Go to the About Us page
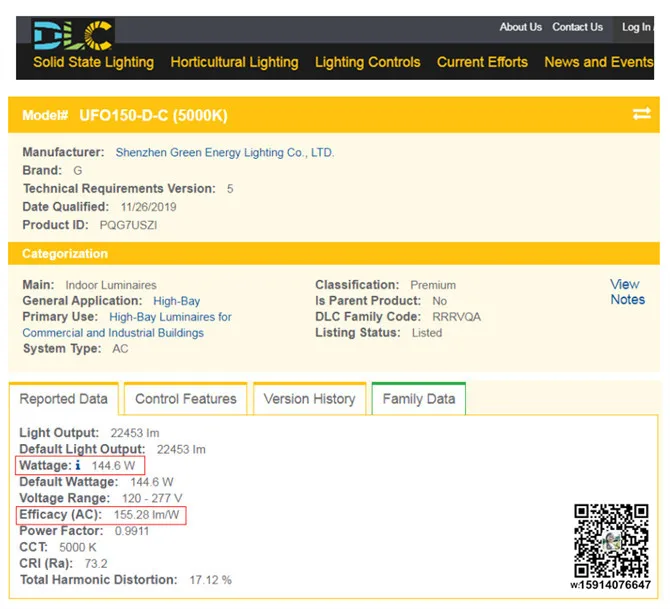 pyautogui.click(x=520, y=27)
